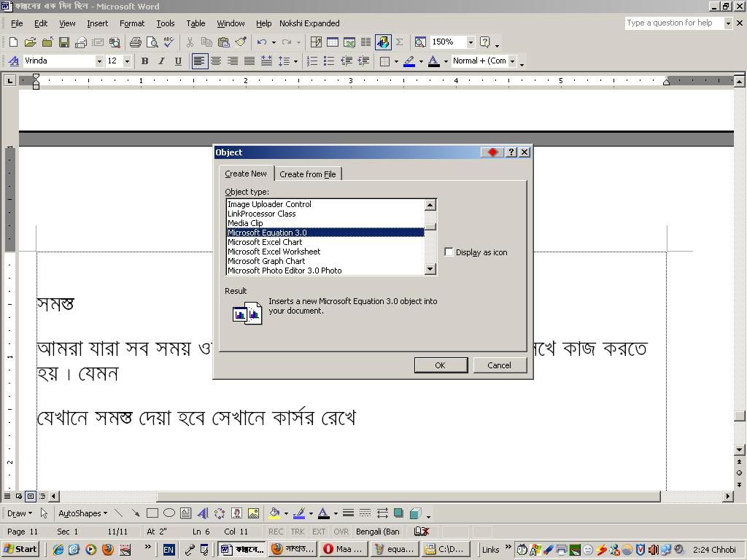This screenshot has height=560, width=747.
Task: Toggle underline formatting
Action: point(177,61)
